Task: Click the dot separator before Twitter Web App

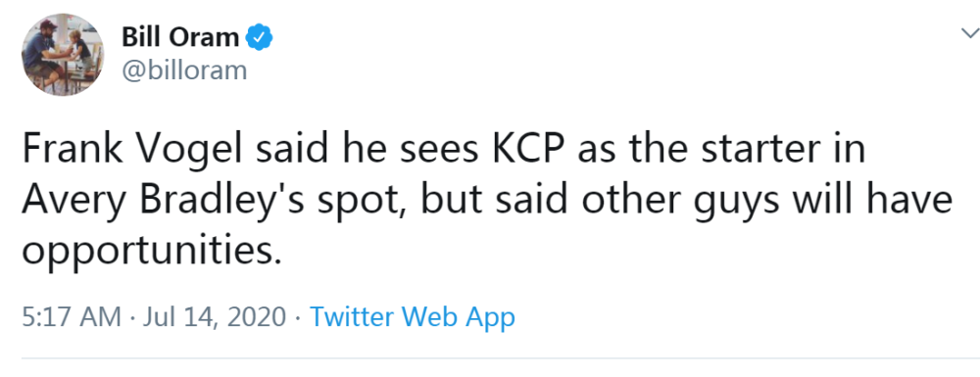Action: click(298, 317)
